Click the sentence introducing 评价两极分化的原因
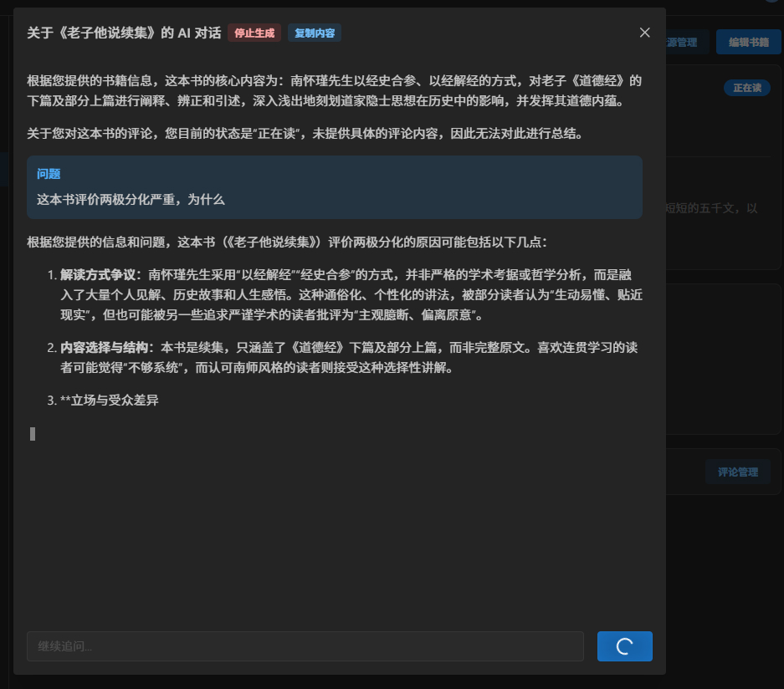 (x=287, y=242)
